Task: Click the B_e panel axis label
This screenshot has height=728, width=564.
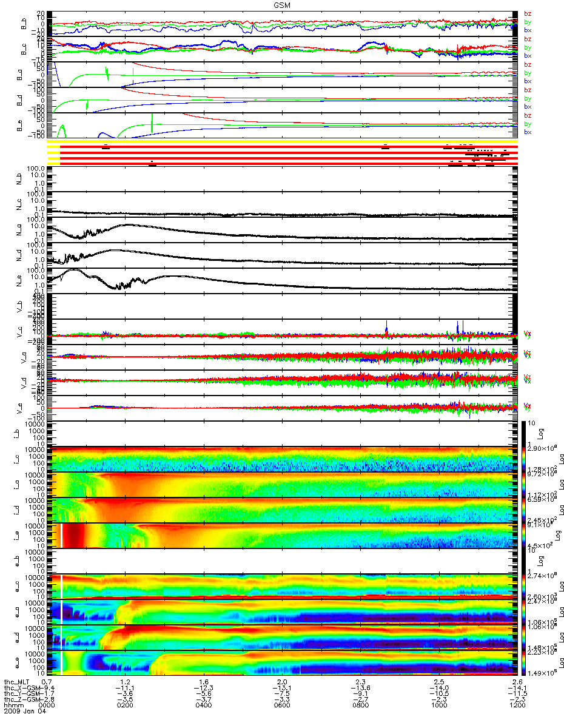Action: pos(21,126)
